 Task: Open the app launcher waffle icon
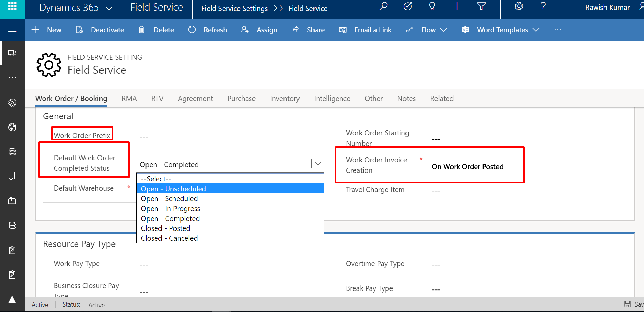[12, 7]
